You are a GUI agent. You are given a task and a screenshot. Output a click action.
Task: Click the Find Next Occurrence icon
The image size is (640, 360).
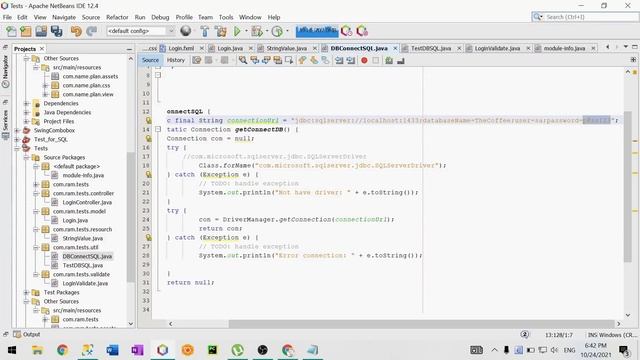click(266, 60)
